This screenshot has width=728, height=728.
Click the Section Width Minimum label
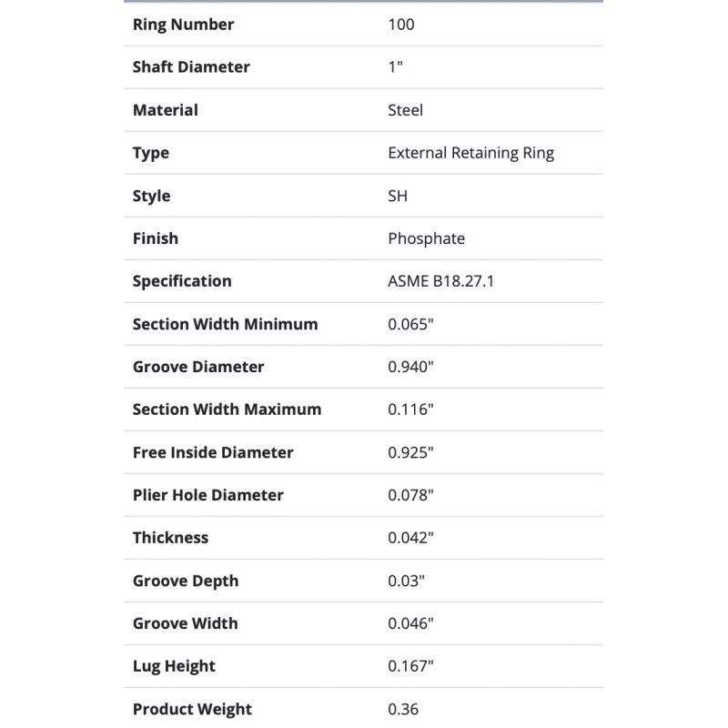[x=225, y=324]
